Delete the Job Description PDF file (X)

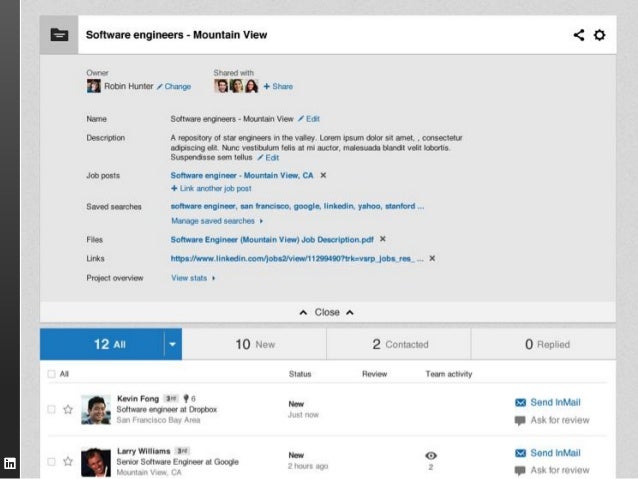click(x=383, y=239)
